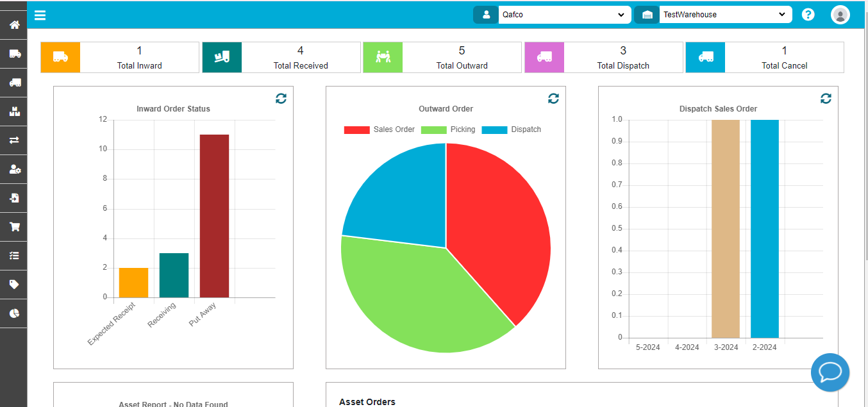The height and width of the screenshot is (407, 868).
Task: Open the navigation hamburger menu
Action: (40, 15)
